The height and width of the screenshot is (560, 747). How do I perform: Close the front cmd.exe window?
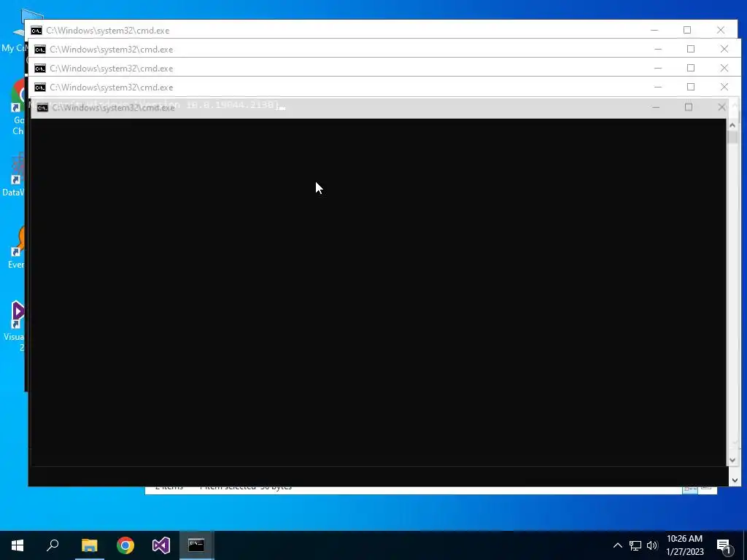point(721,107)
